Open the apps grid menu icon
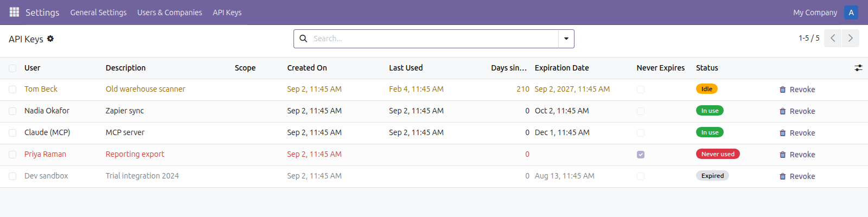The height and width of the screenshot is (217, 868). (14, 12)
